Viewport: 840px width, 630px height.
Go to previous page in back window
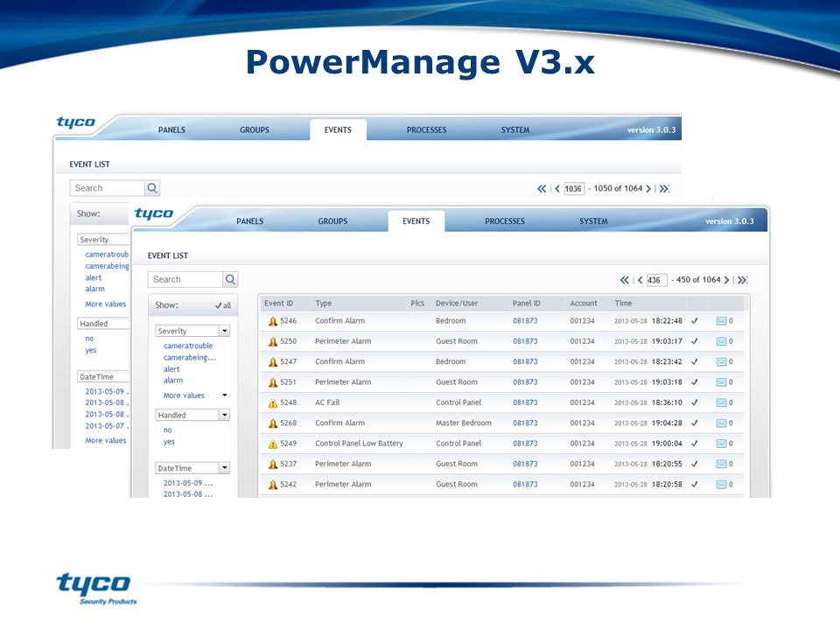557,189
